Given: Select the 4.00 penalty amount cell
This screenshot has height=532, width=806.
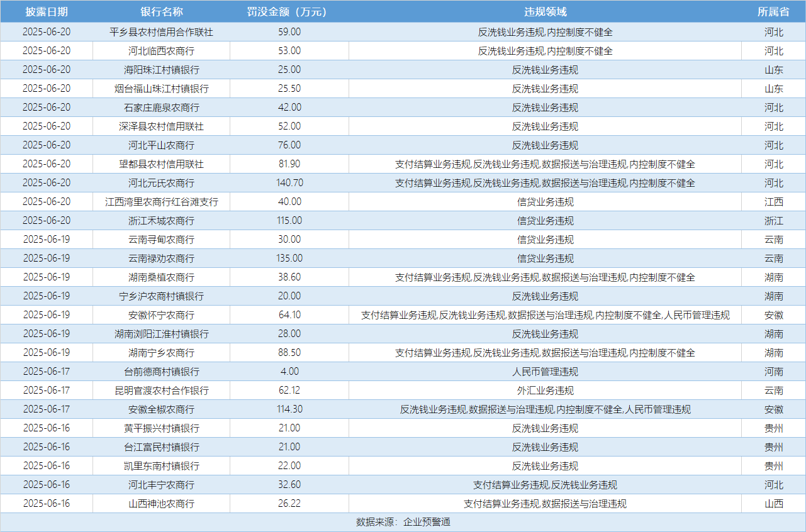Looking at the screenshot, I should click(289, 372).
